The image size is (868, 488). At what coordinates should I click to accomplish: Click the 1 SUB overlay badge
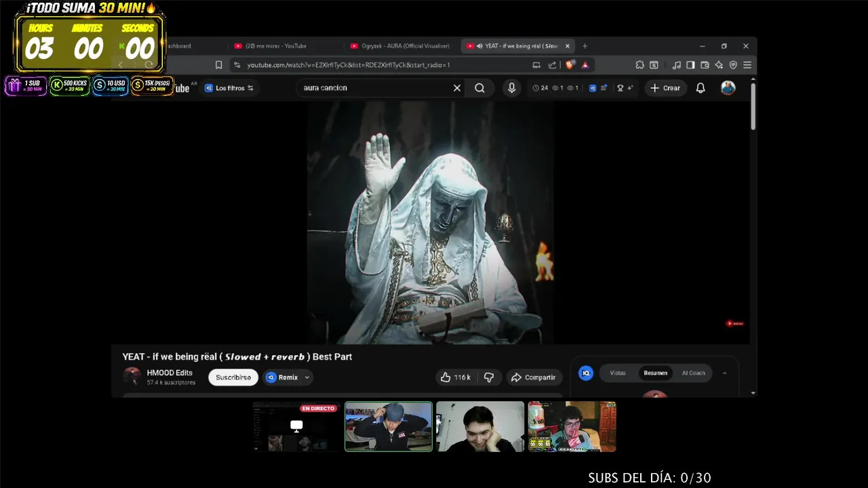[26, 85]
